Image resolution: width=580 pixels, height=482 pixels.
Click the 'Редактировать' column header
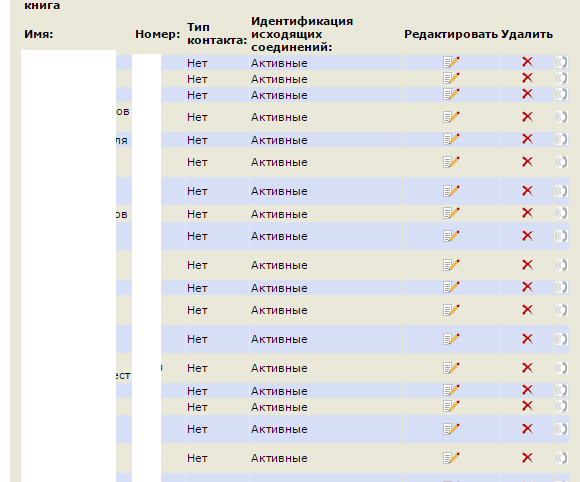click(x=451, y=34)
